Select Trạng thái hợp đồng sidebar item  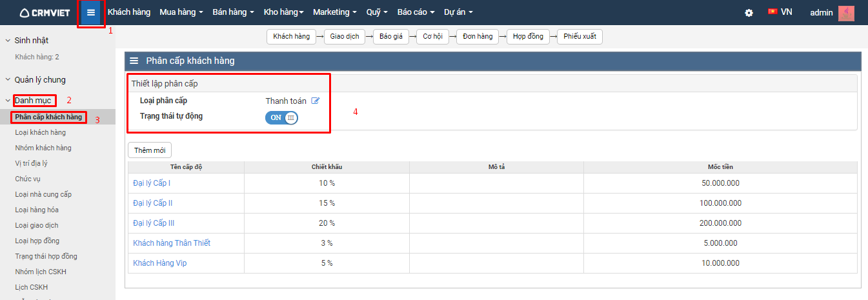46,256
